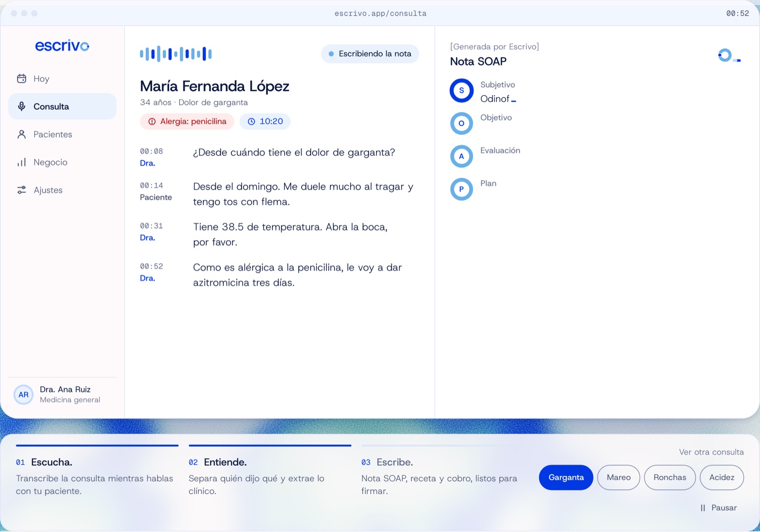Select the Garganta consultation pill
This screenshot has height=532, width=760.
[566, 477]
